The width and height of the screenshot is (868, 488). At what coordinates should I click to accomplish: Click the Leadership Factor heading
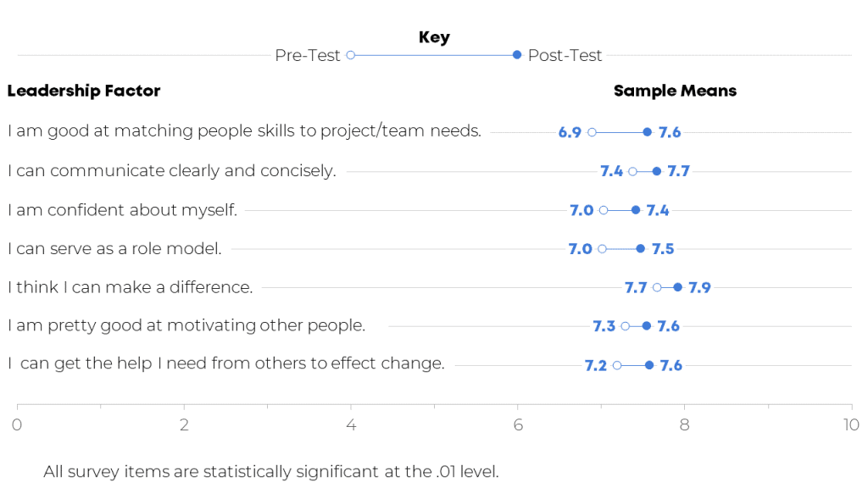coord(84,91)
